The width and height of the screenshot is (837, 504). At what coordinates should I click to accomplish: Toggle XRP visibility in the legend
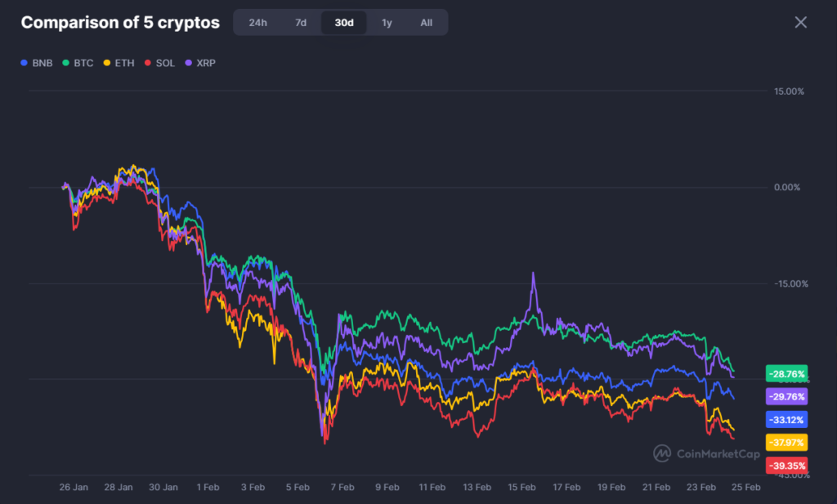199,62
